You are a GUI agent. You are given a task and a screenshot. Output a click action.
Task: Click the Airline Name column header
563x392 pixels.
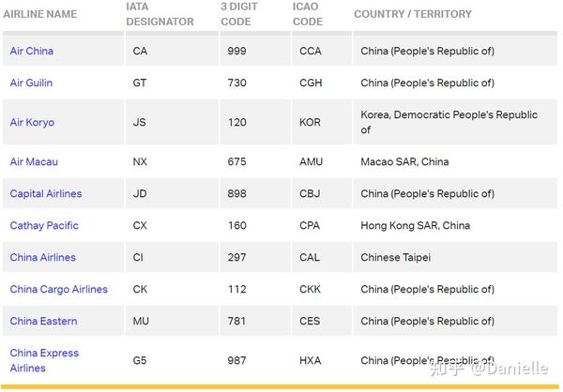(39, 14)
